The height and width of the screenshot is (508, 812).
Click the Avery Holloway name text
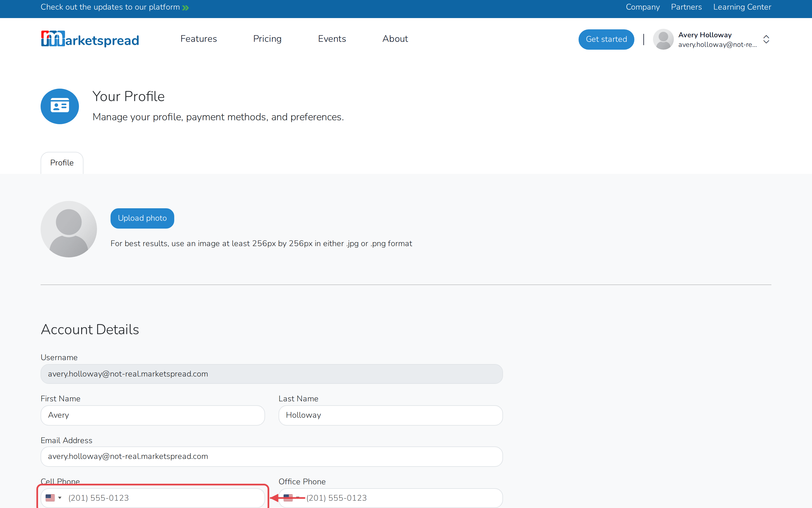tap(705, 35)
